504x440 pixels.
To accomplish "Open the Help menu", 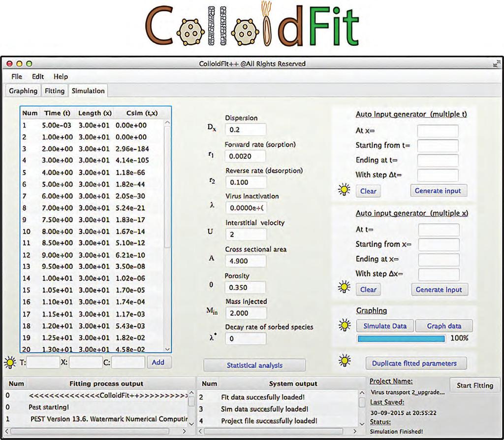I will pos(61,76).
